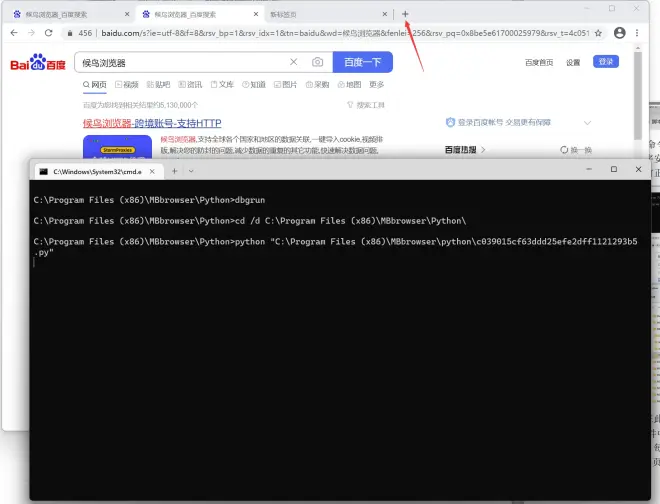Click the search result thumbnail image

(x=117, y=147)
